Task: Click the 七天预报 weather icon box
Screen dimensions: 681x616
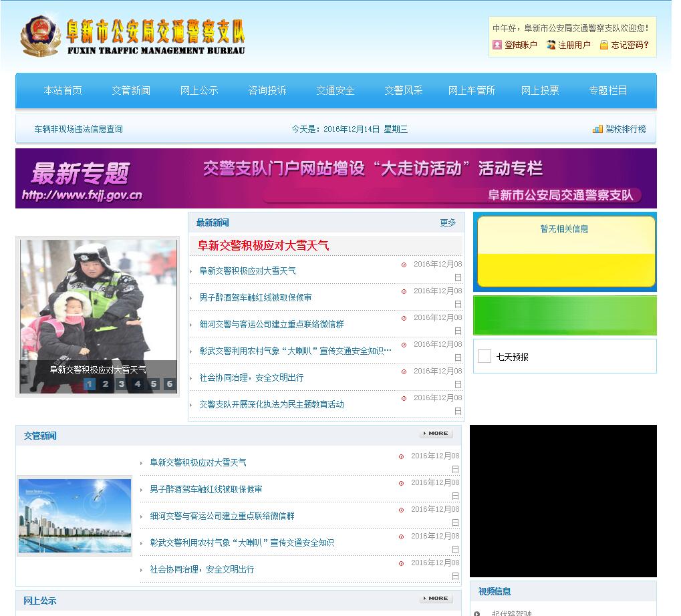Action: click(485, 356)
